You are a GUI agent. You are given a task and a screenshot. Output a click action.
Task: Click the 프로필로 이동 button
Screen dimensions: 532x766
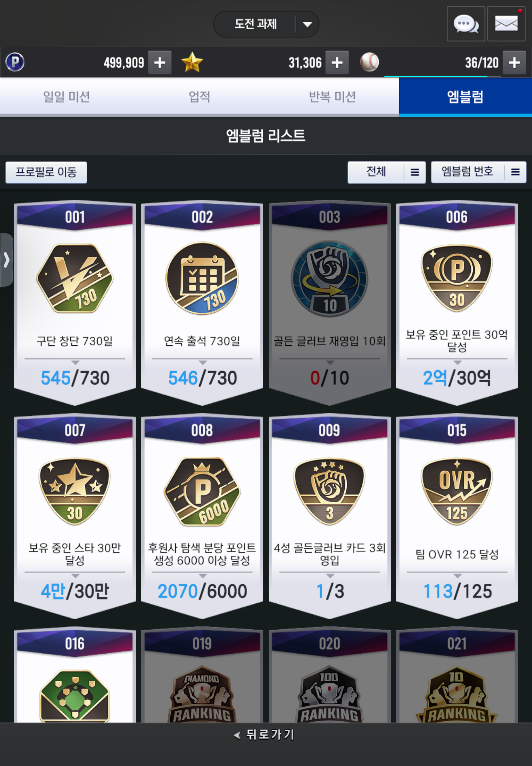click(x=46, y=172)
